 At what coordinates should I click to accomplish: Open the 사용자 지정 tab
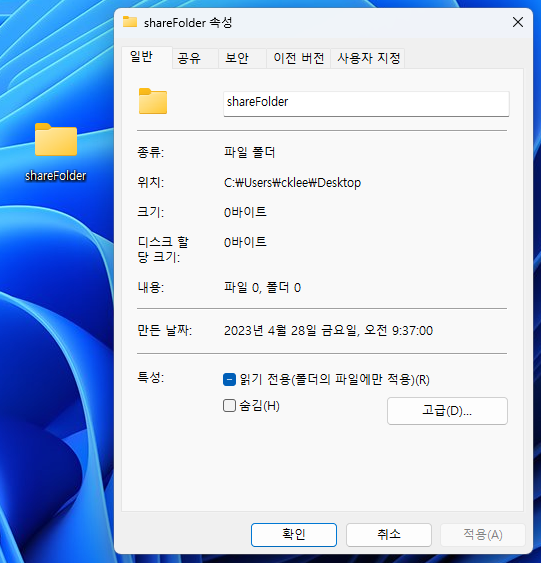[x=368, y=58]
